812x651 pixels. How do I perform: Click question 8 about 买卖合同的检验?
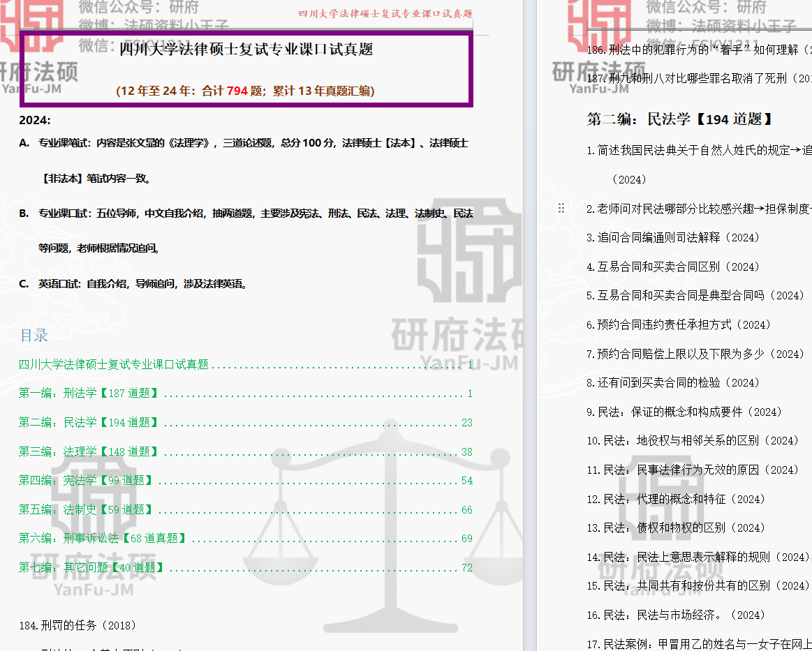pyautogui.click(x=673, y=382)
